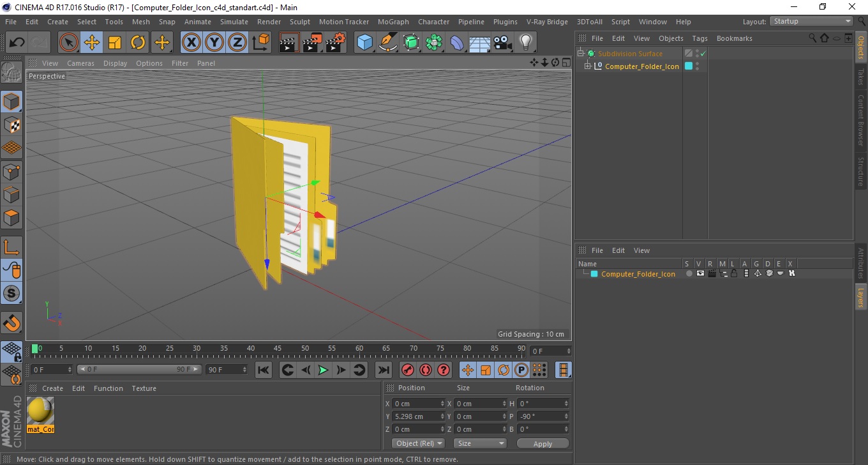Apply the coordinate changes

click(542, 443)
